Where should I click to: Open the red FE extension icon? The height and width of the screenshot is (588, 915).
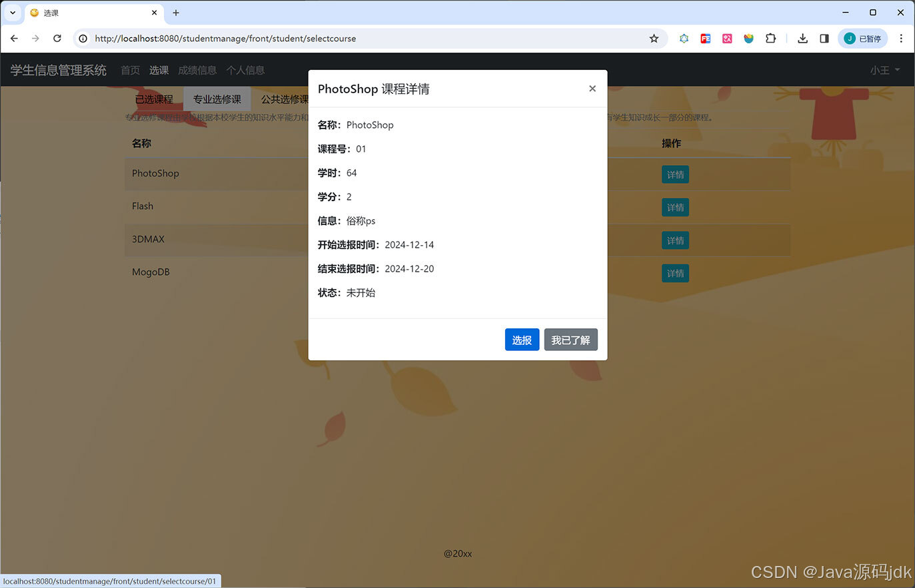706,39
